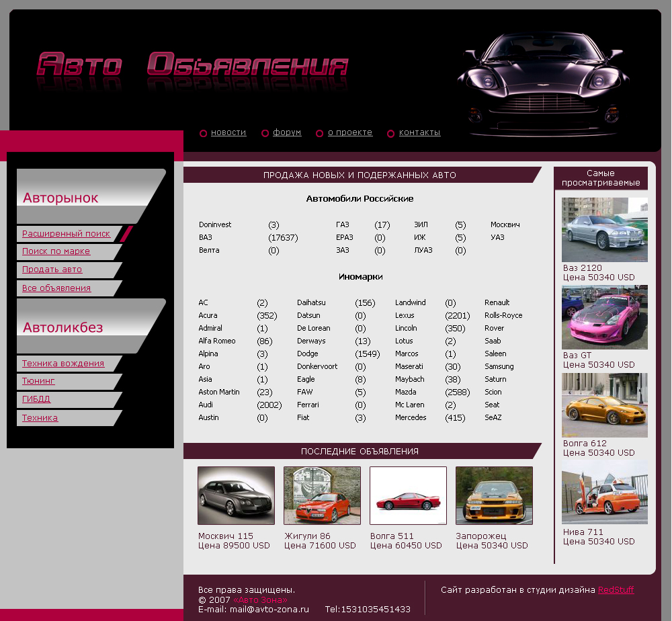Select the Doninvest brand
Image resolution: width=672 pixels, height=621 pixels.
[x=215, y=224]
